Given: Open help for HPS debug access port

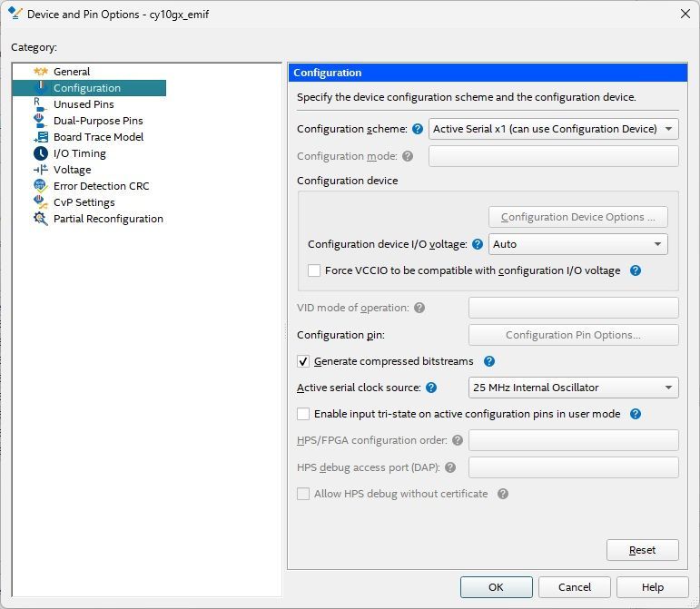Looking at the screenshot, I should coord(450,467).
